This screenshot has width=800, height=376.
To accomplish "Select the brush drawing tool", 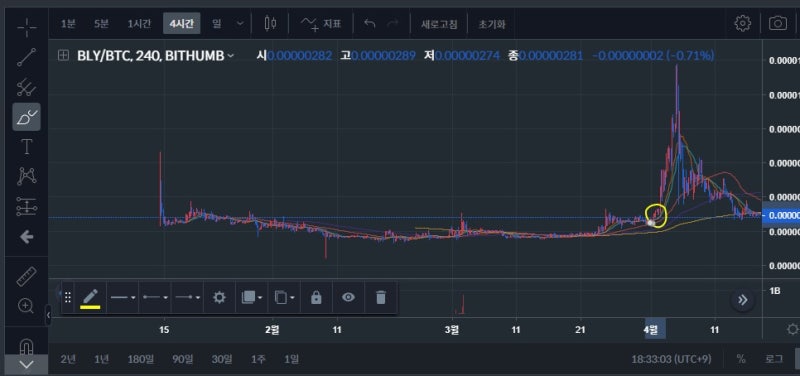I will coord(27,117).
